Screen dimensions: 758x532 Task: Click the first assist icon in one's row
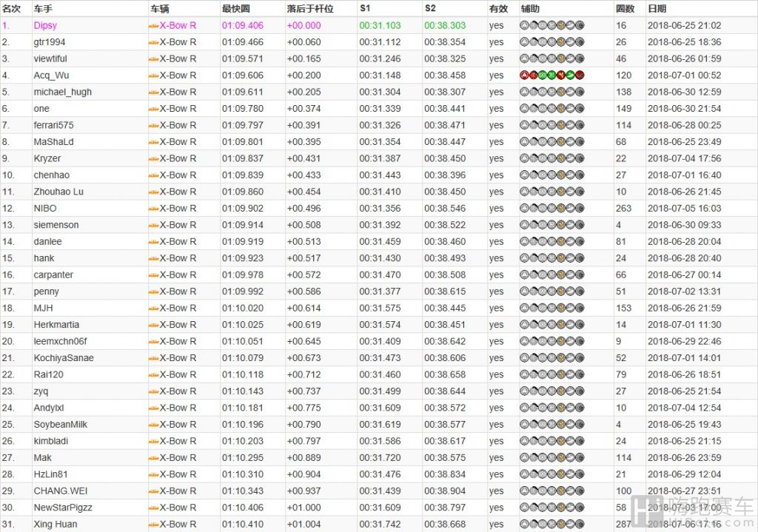point(524,109)
